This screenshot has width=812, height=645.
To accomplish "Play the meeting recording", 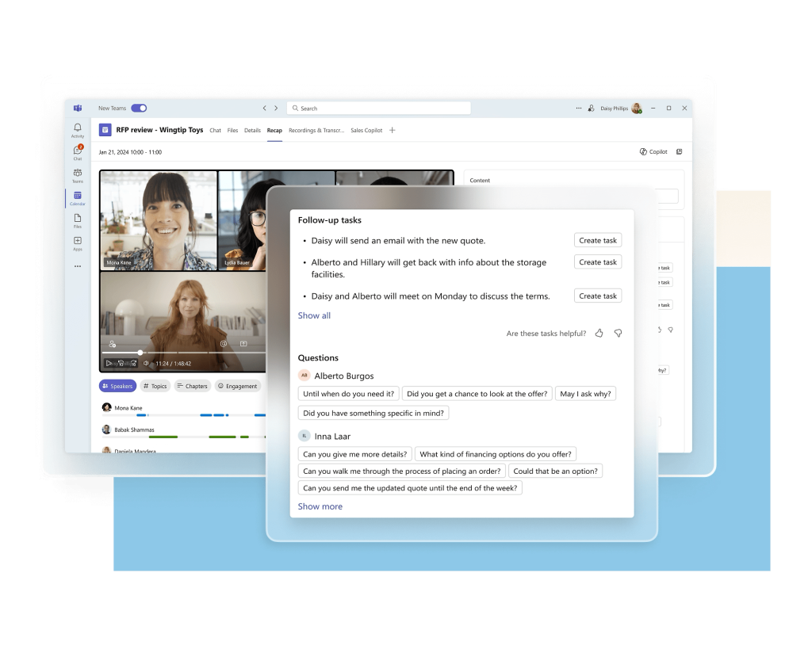I will (x=109, y=364).
